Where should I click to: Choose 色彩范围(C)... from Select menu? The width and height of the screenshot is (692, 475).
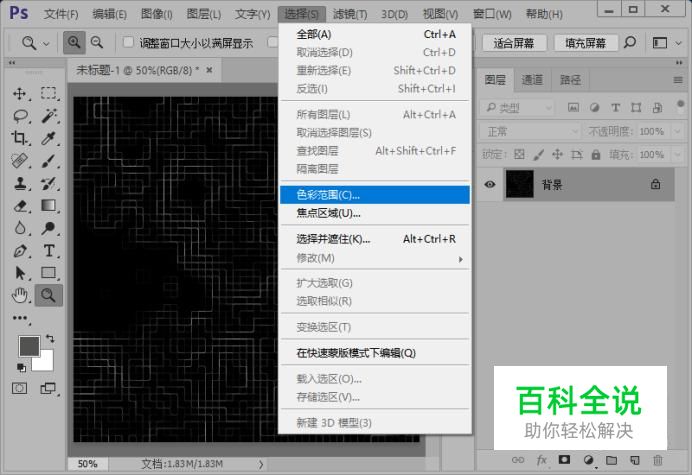click(x=375, y=195)
